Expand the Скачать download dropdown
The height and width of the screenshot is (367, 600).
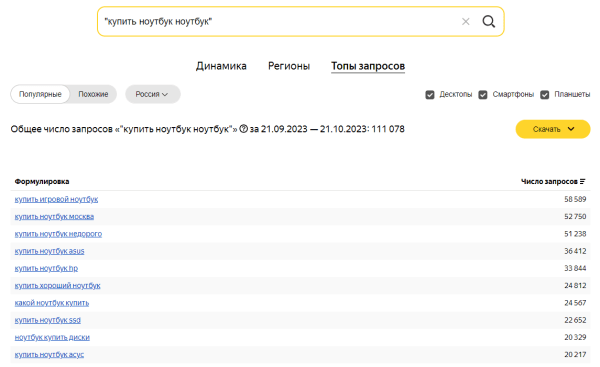click(x=553, y=129)
